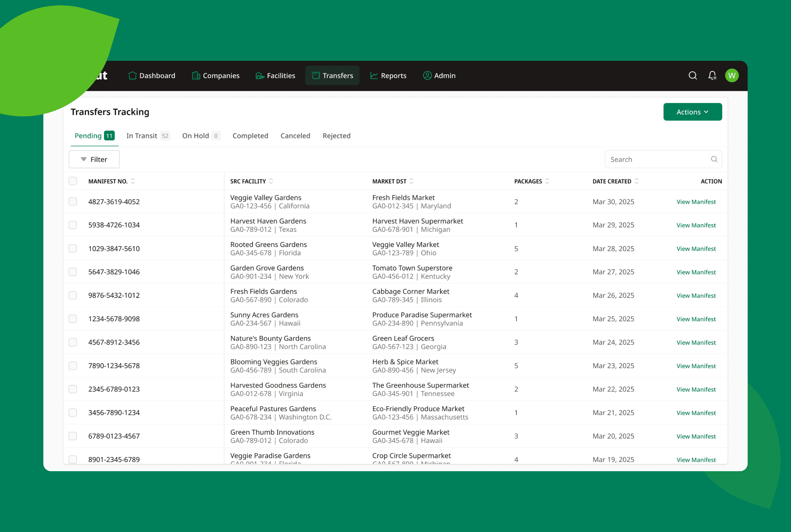Select checkbox for manifest 9876-5432-1012
The height and width of the screenshot is (532, 791).
pos(73,296)
